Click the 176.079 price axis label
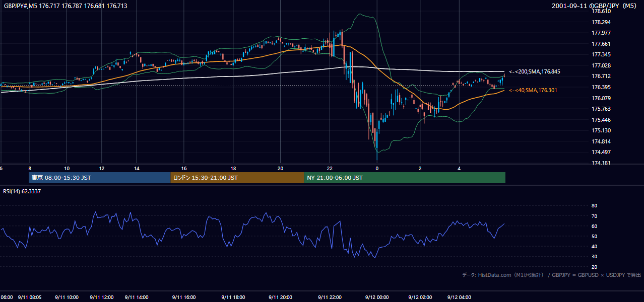The width and height of the screenshot is (644, 302). [601, 98]
